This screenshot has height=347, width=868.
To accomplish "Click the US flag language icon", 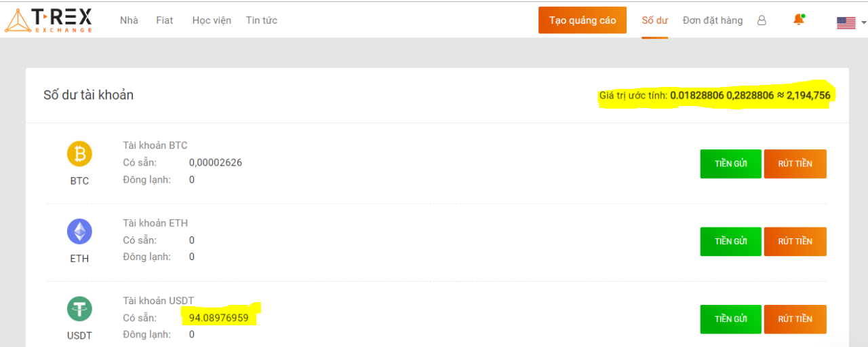I will click(846, 22).
